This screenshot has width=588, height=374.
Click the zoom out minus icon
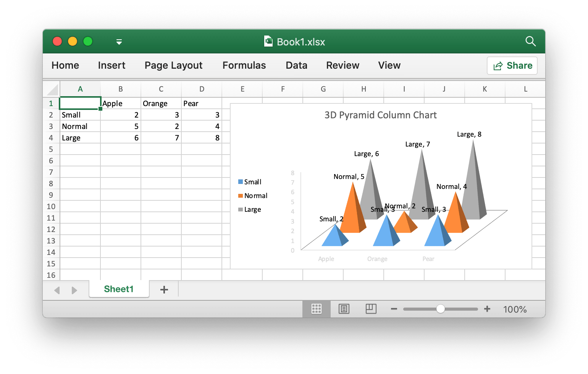pyautogui.click(x=394, y=309)
